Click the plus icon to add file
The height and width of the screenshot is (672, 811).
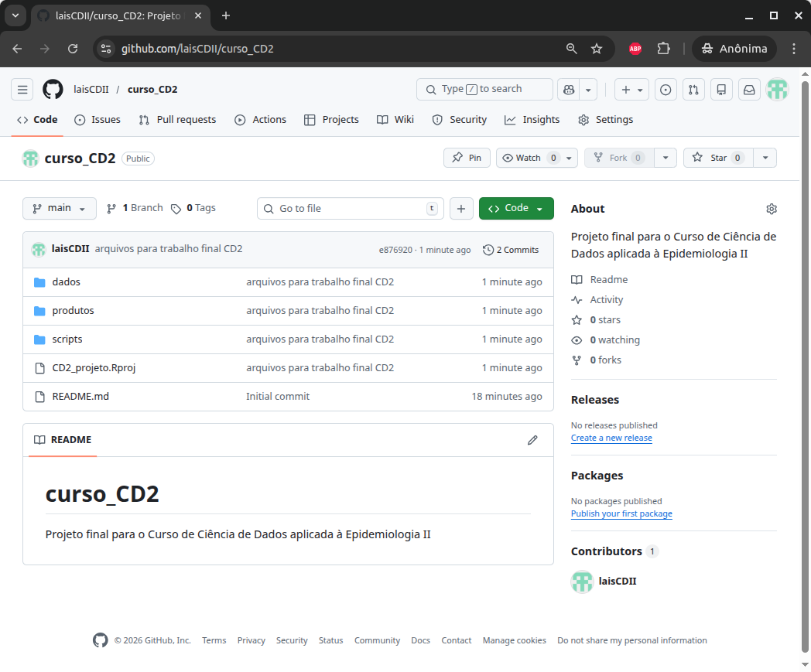point(461,209)
